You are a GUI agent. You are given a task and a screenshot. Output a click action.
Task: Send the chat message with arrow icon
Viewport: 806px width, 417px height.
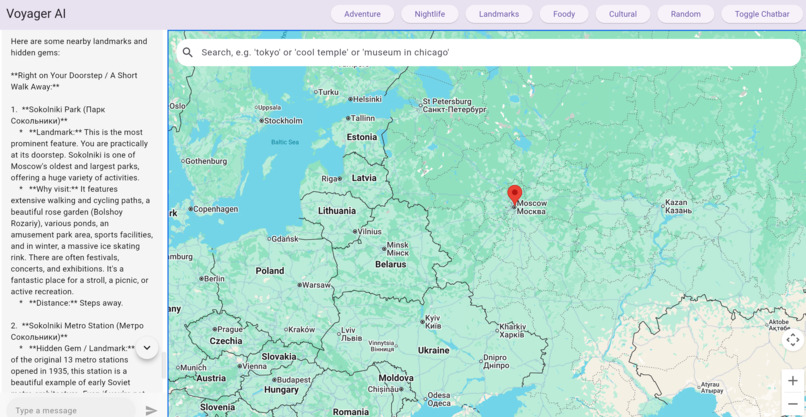click(x=151, y=410)
